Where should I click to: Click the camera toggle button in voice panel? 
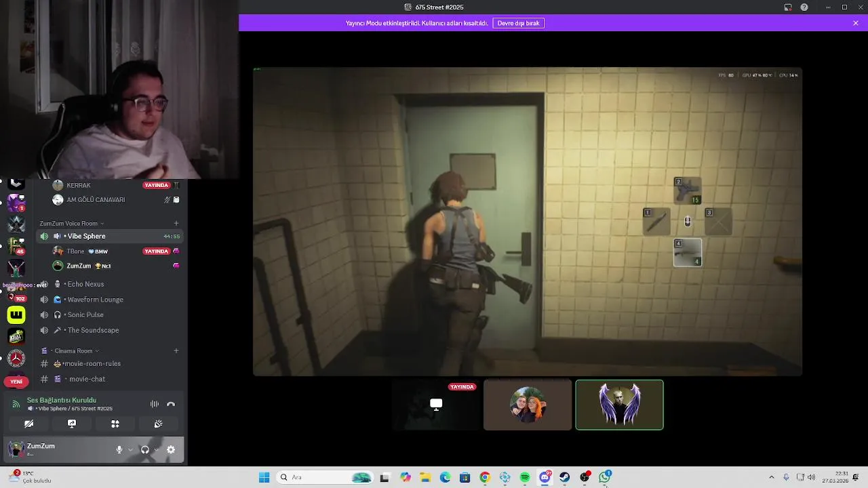pos(28,424)
